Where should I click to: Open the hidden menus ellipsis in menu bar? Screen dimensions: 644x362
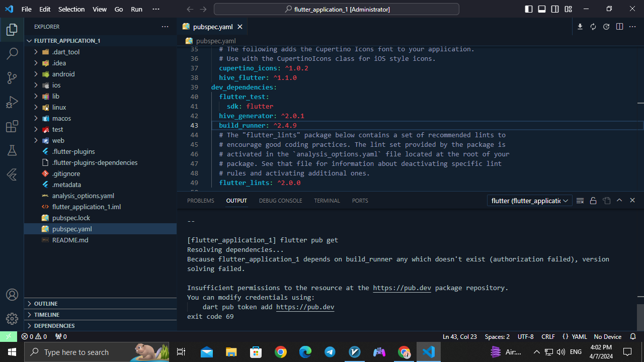[155, 9]
